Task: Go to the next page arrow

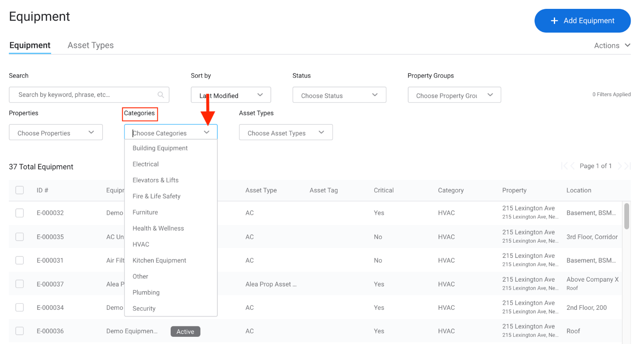Action: [x=620, y=166]
